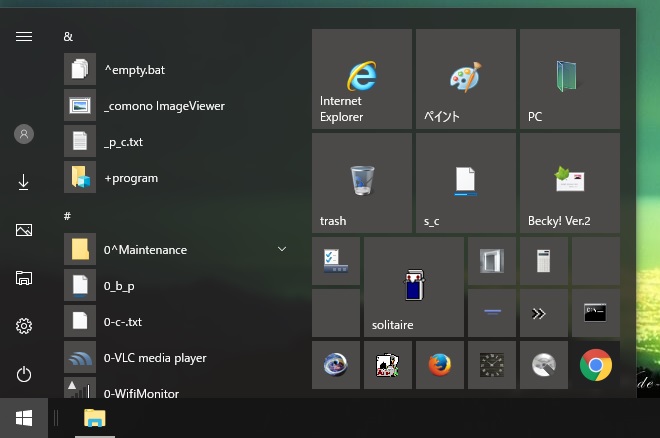Viewport: 660px width, 438px height.
Task: Open the PC tile
Action: point(570,79)
